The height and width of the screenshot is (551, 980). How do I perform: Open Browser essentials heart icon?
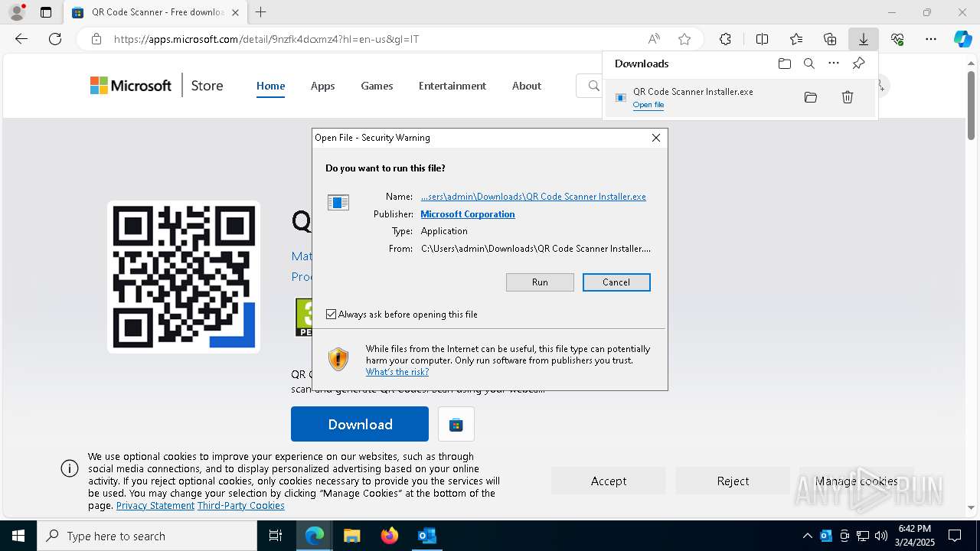[897, 39]
